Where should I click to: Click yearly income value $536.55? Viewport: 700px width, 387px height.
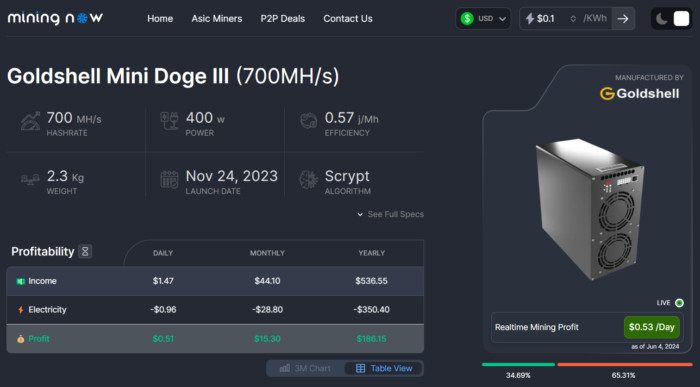(x=371, y=281)
